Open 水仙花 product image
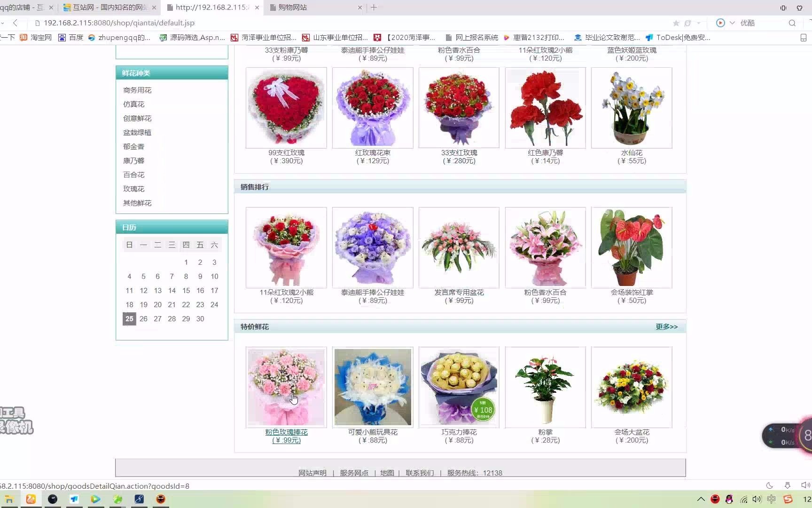 [632, 108]
